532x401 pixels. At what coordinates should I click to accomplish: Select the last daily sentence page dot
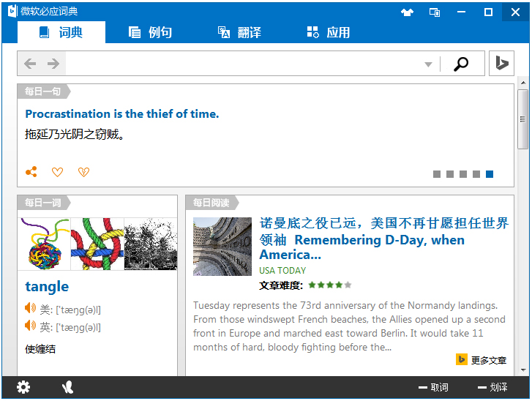point(490,174)
